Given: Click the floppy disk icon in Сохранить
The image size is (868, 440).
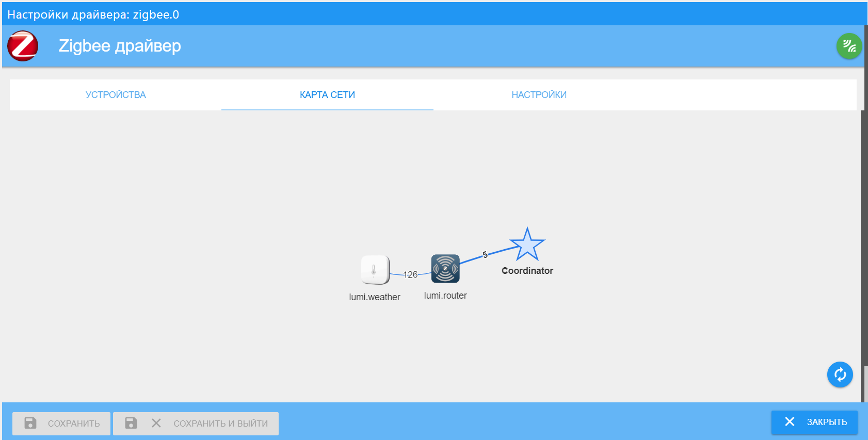Looking at the screenshot, I should 30,423.
